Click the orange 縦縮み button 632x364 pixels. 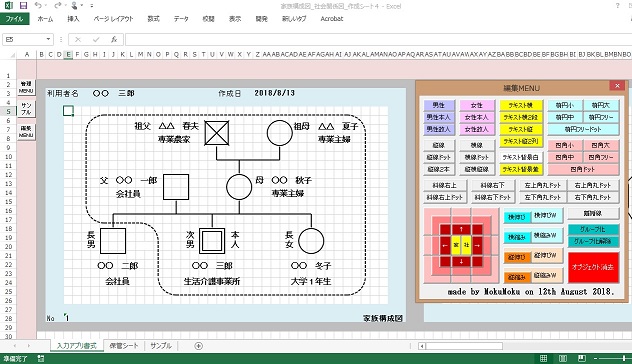(517, 277)
